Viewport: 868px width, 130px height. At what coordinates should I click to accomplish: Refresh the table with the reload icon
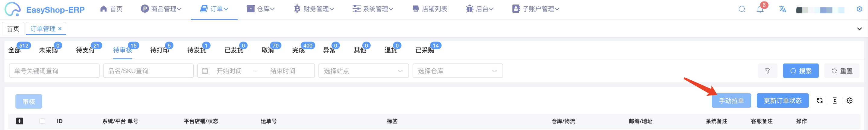(x=820, y=101)
